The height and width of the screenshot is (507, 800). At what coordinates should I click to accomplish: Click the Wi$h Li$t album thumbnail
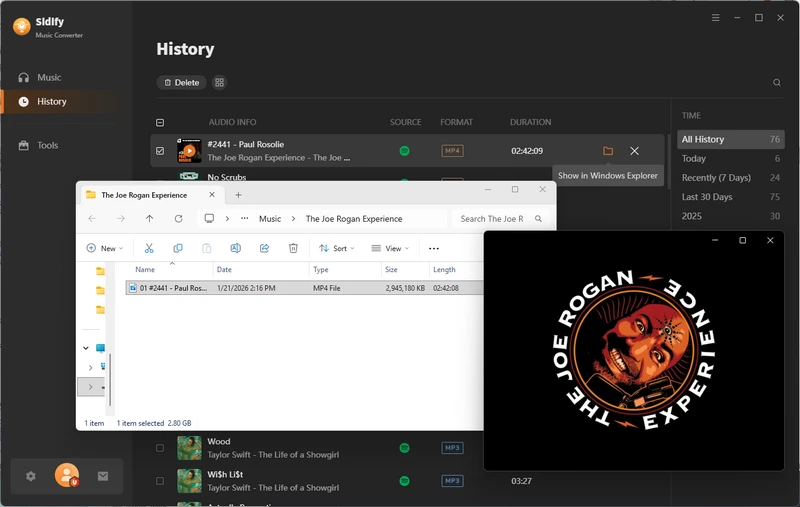pos(189,480)
